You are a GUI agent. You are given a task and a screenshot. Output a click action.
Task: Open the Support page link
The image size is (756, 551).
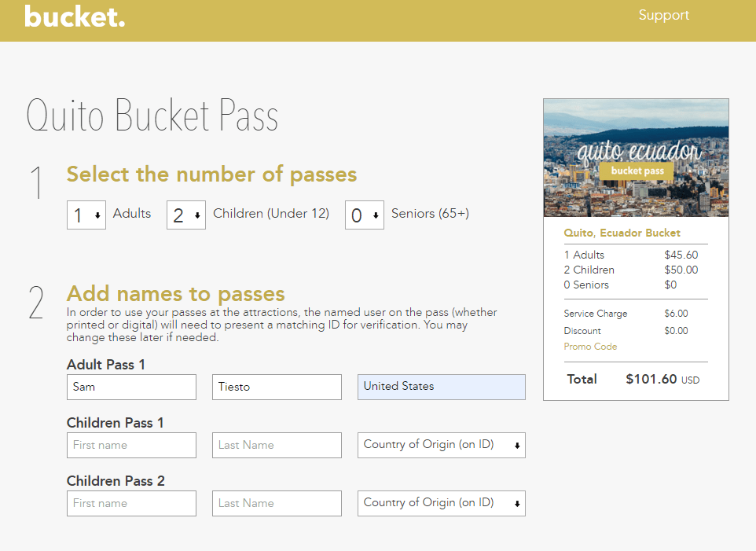(x=663, y=15)
